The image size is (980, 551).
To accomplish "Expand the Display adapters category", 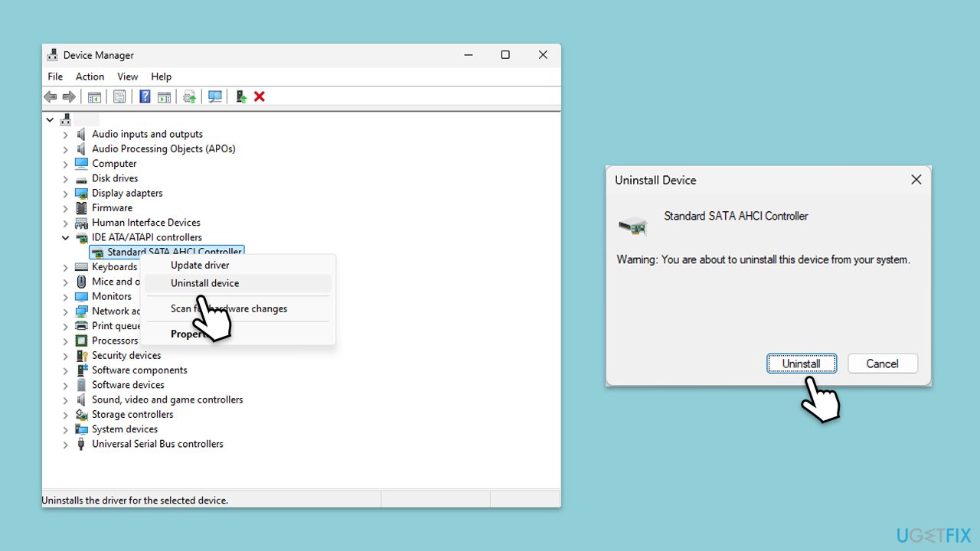I will click(x=66, y=193).
